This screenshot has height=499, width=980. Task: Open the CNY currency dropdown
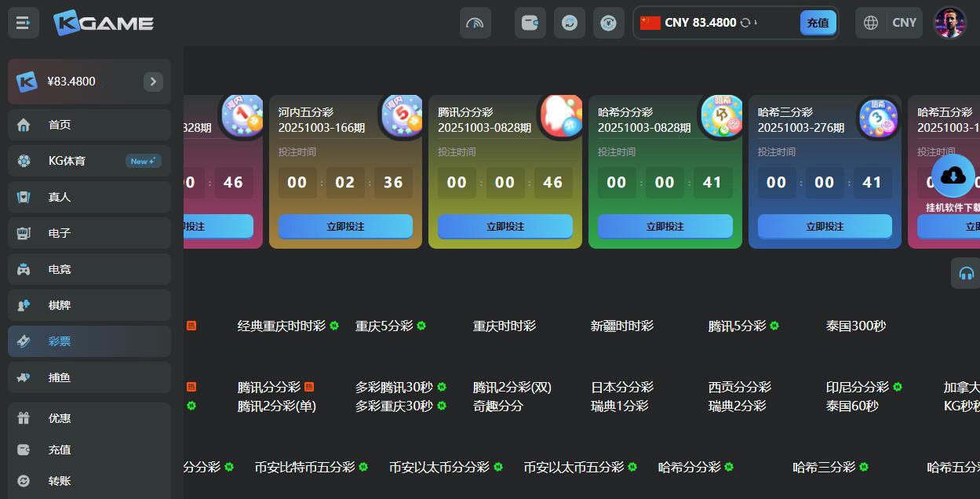tap(904, 23)
